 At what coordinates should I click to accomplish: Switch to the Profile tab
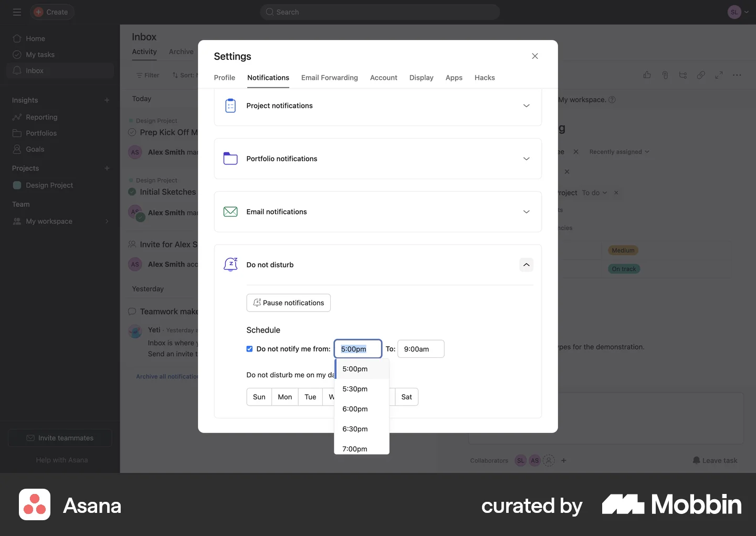225,78
